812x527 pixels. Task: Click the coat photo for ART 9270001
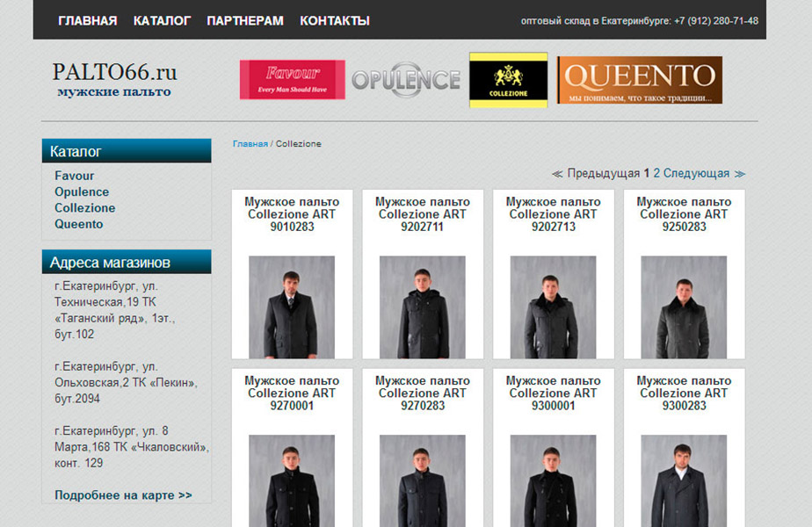click(292, 481)
